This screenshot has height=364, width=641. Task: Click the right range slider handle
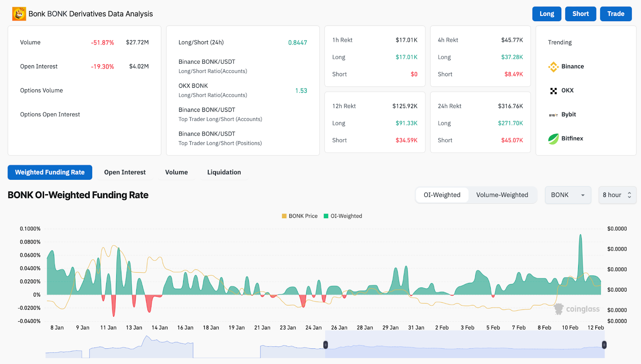click(604, 345)
